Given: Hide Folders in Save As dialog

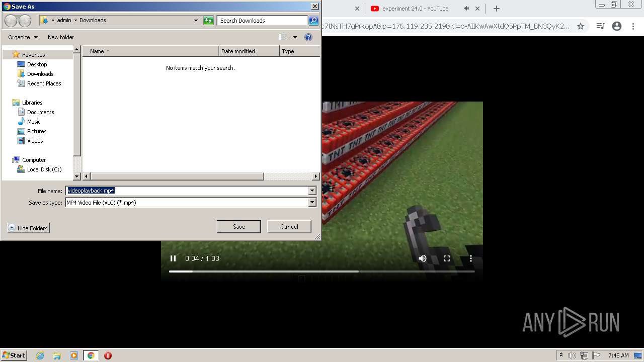Looking at the screenshot, I should click(x=28, y=228).
